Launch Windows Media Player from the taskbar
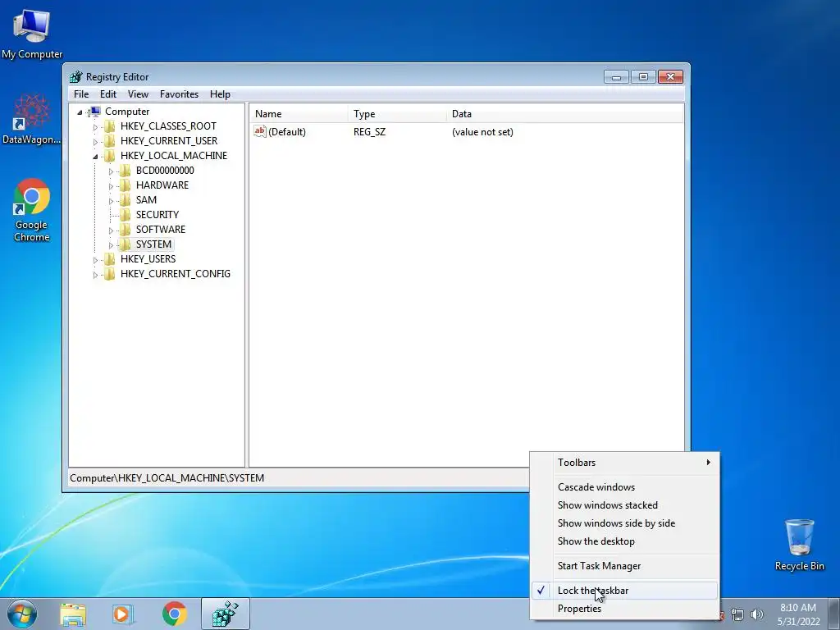Image resolution: width=840 pixels, height=630 pixels. 123,614
